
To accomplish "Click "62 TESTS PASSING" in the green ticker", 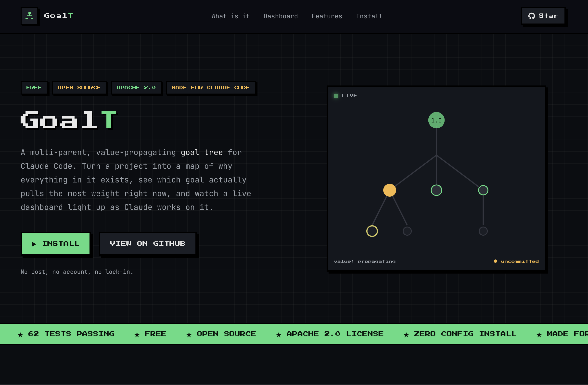I will (x=71, y=334).
